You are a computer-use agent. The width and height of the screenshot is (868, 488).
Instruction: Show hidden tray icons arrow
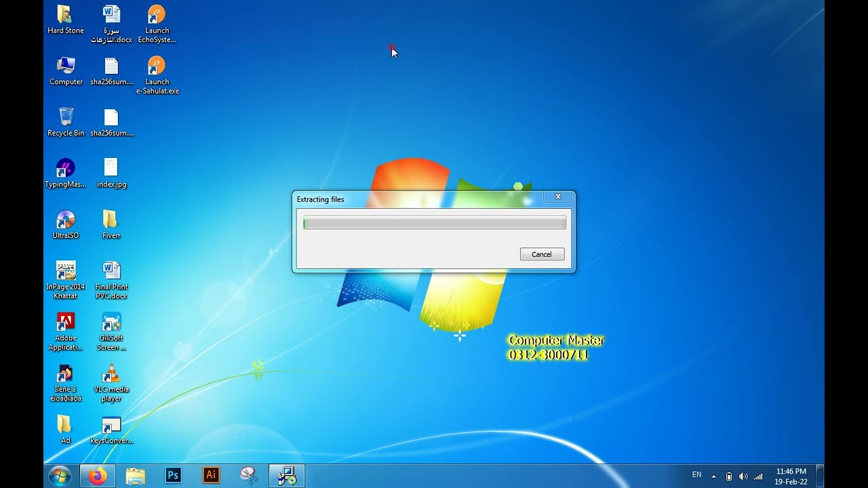tap(713, 476)
